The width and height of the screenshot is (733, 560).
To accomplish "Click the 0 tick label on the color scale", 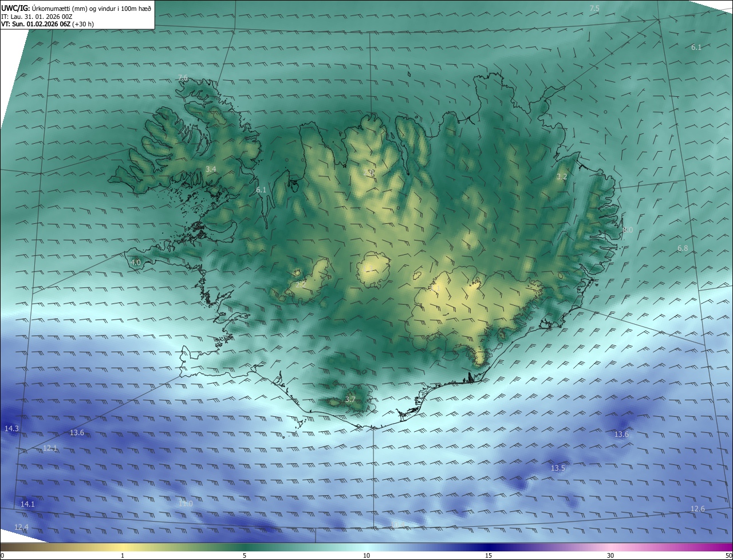I will pos(2,555).
